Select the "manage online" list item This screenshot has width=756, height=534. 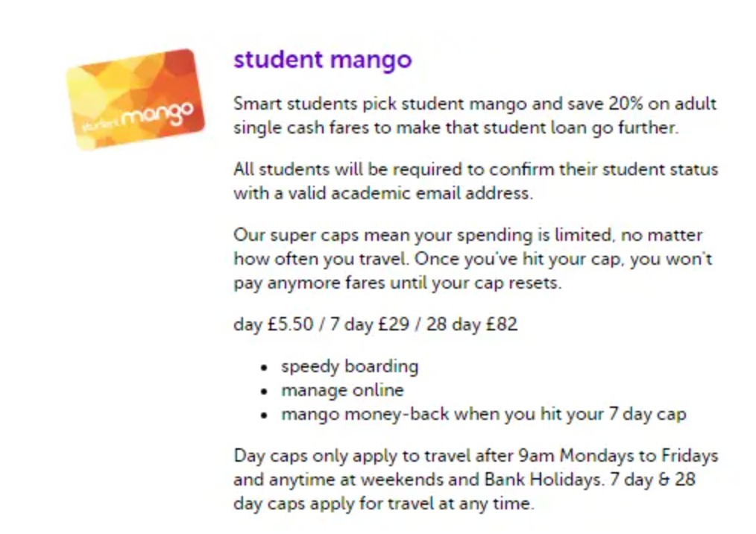pos(341,391)
